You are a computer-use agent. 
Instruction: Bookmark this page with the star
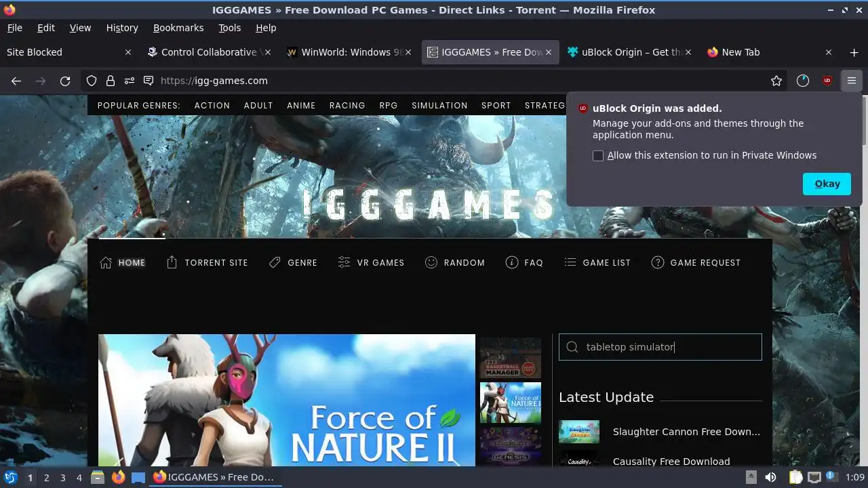[776, 81]
